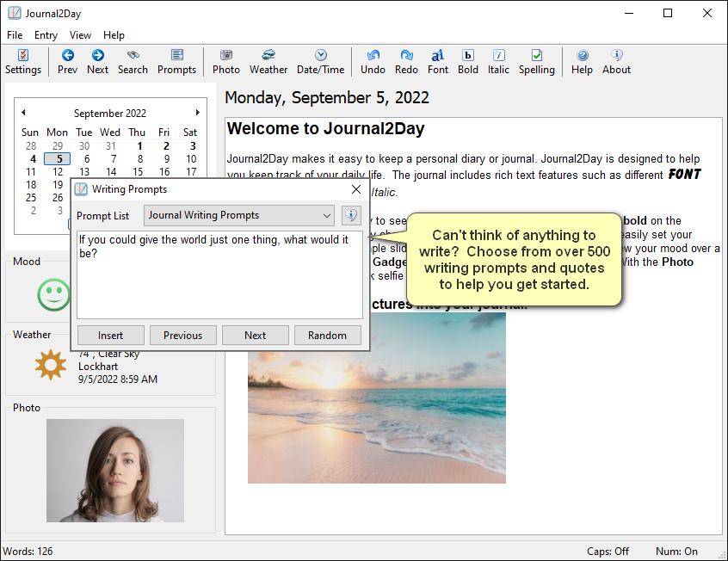Pick a Random writing prompt
This screenshot has height=561, width=728.
tap(327, 336)
